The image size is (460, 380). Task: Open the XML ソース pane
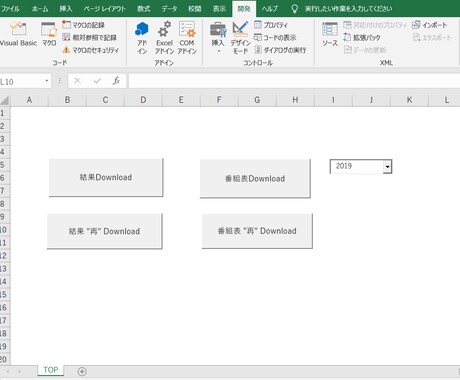330,34
